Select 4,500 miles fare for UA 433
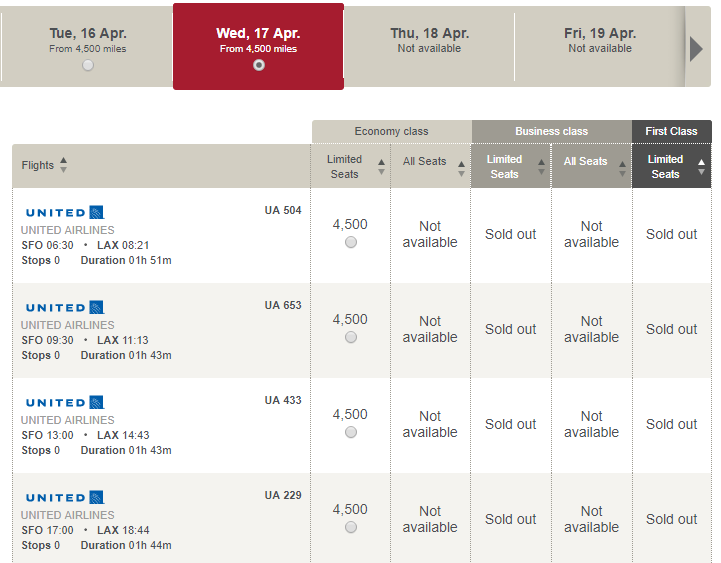Image resolution: width=721 pixels, height=563 pixels. point(350,432)
